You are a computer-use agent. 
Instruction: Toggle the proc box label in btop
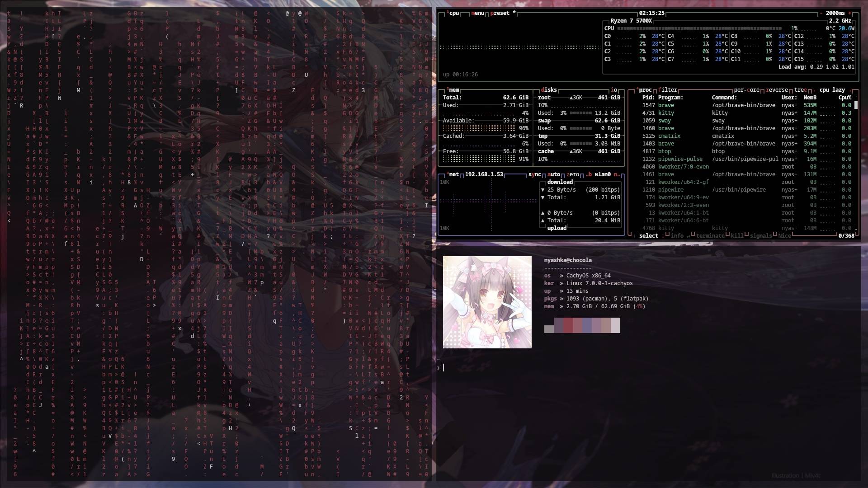pyautogui.click(x=644, y=90)
